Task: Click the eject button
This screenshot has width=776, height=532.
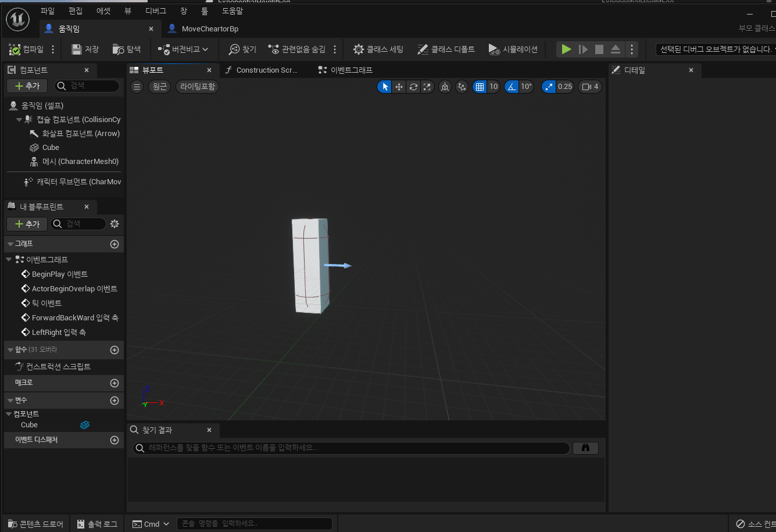Action: click(616, 49)
